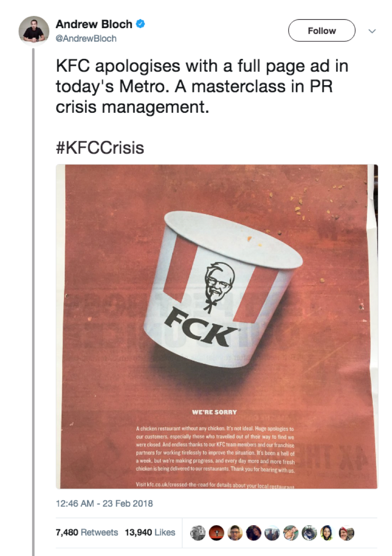
Task: Open the sixth liker's avatar
Action: pos(291,533)
